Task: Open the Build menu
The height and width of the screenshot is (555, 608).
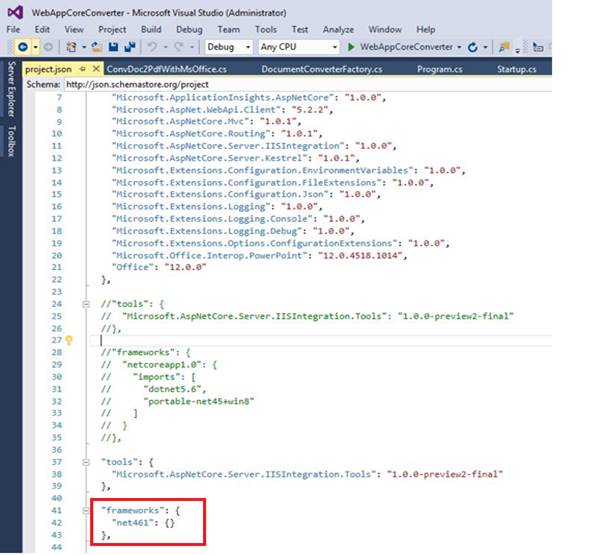Action: point(151,29)
